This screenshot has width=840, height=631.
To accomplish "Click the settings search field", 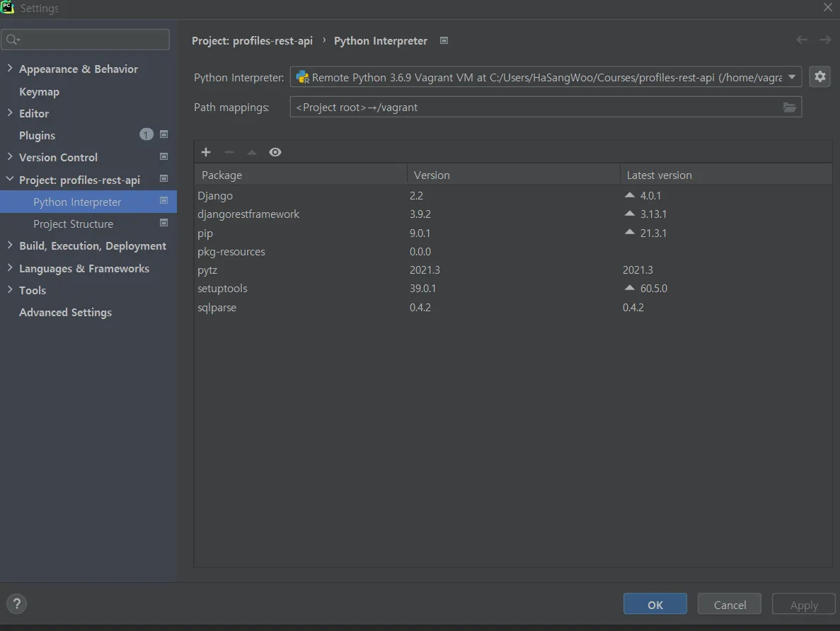I will (86, 40).
